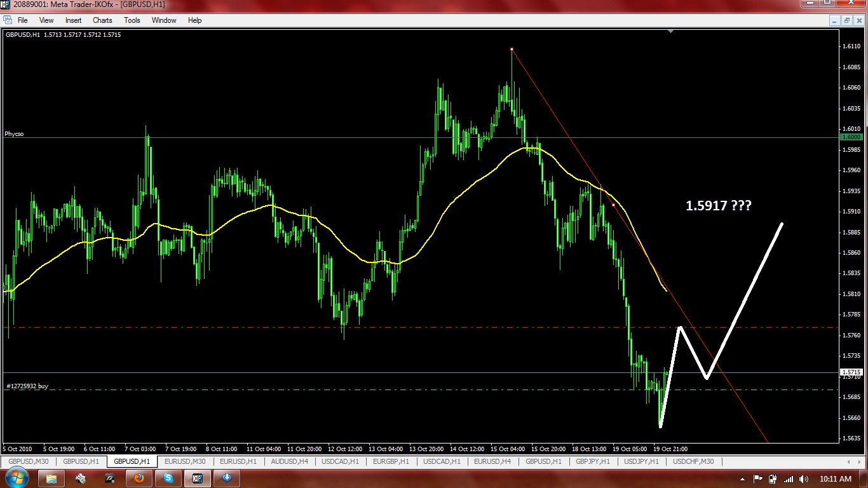
Task: Click the MetaTrader title bar application icon
Action: tap(6, 4)
